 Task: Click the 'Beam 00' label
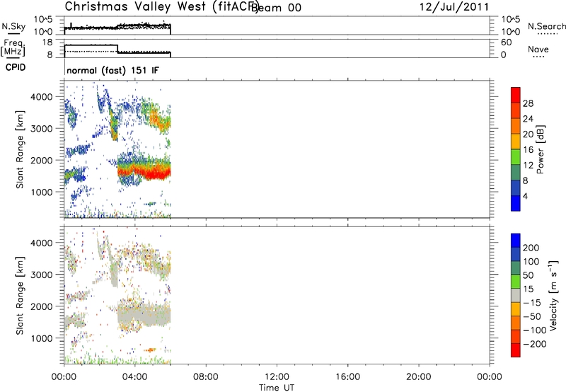276,8
